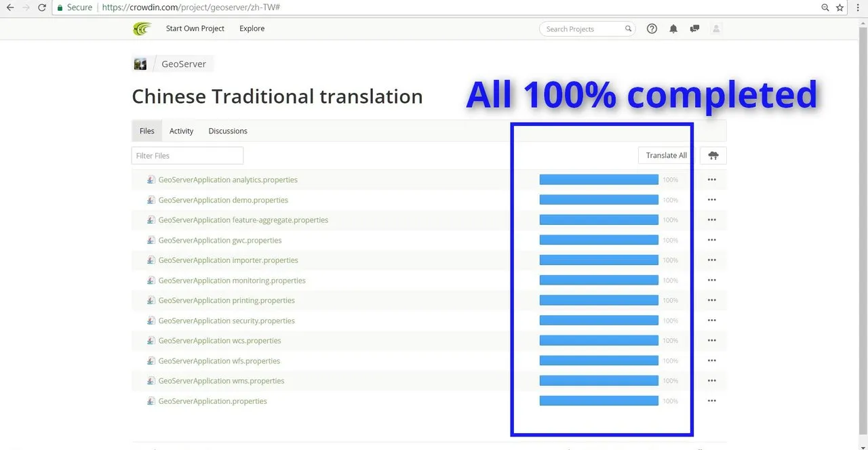
Task: Open the Explore menu item
Action: (x=252, y=28)
